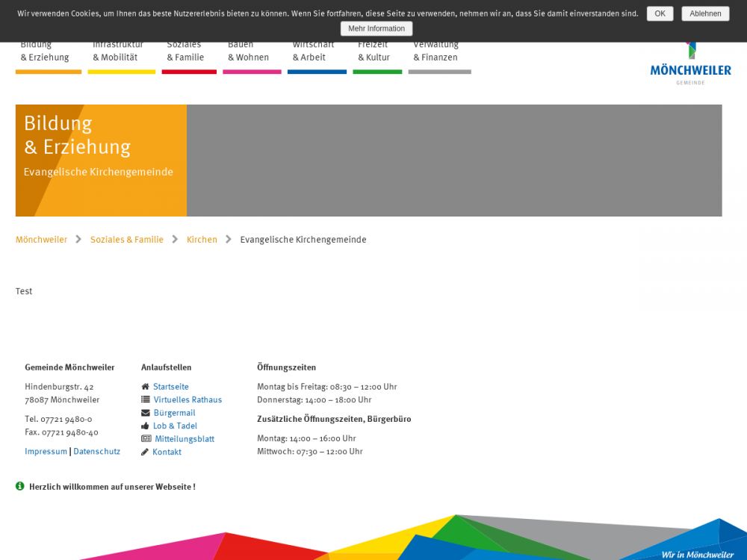Click the Mönchweiler Gemeinde logo

[x=690, y=66]
